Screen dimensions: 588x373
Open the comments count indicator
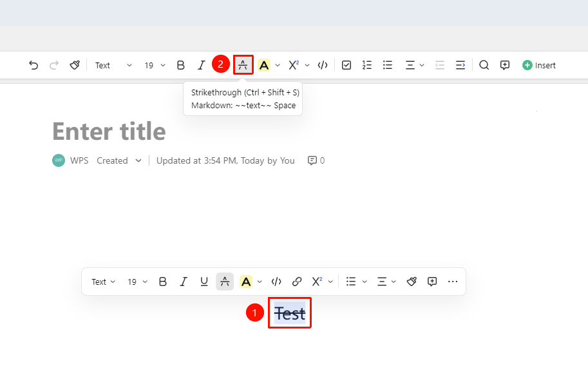point(316,160)
